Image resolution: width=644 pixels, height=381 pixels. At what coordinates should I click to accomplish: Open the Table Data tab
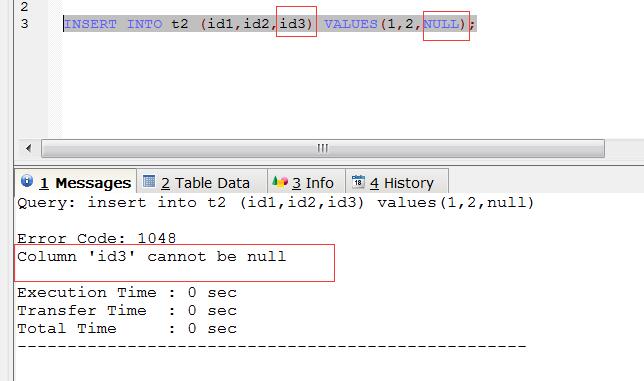pyautogui.click(x=202, y=181)
